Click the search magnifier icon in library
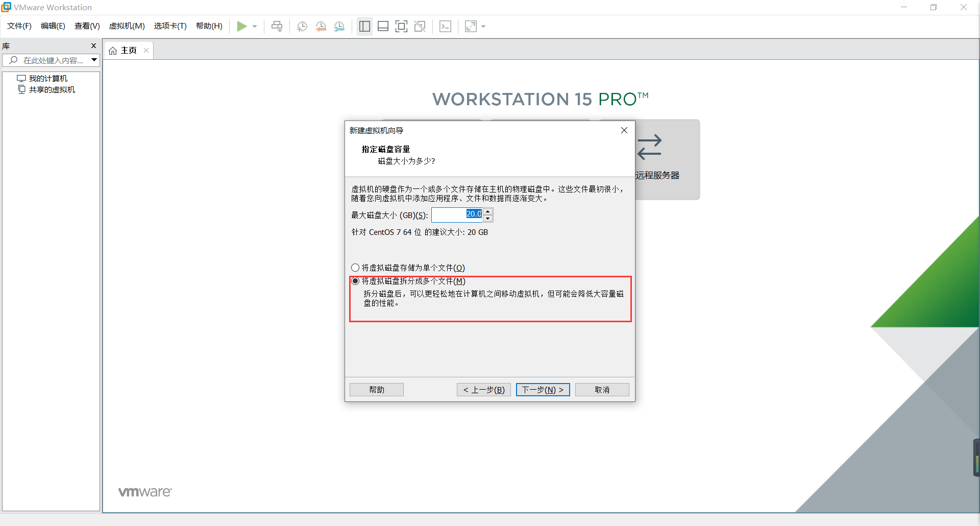Screen dimensions: 980x526 click(x=13, y=60)
